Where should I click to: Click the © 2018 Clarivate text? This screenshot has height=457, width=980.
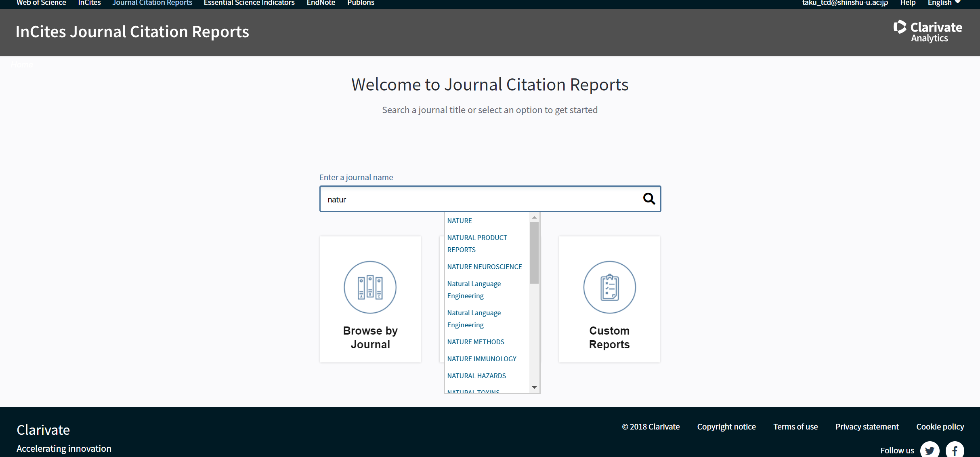(x=651, y=427)
